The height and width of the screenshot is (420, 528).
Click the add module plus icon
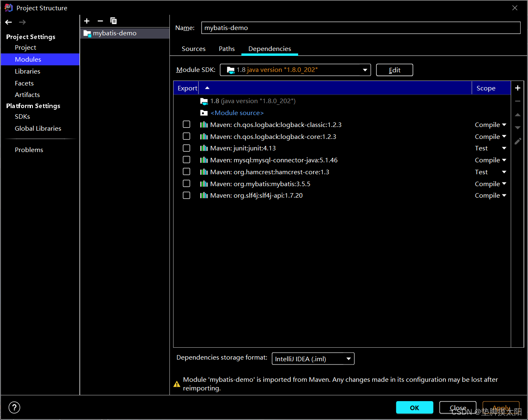pyautogui.click(x=87, y=21)
